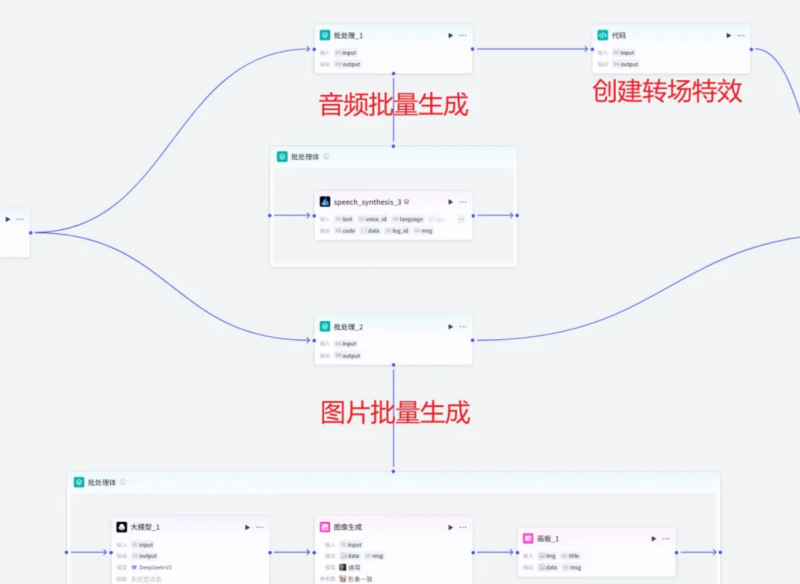Click the input port of 批处理_2

[314, 340]
